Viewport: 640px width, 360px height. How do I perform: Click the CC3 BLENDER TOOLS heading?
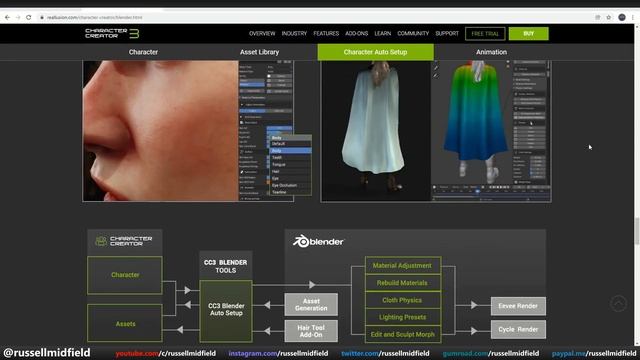226,266
